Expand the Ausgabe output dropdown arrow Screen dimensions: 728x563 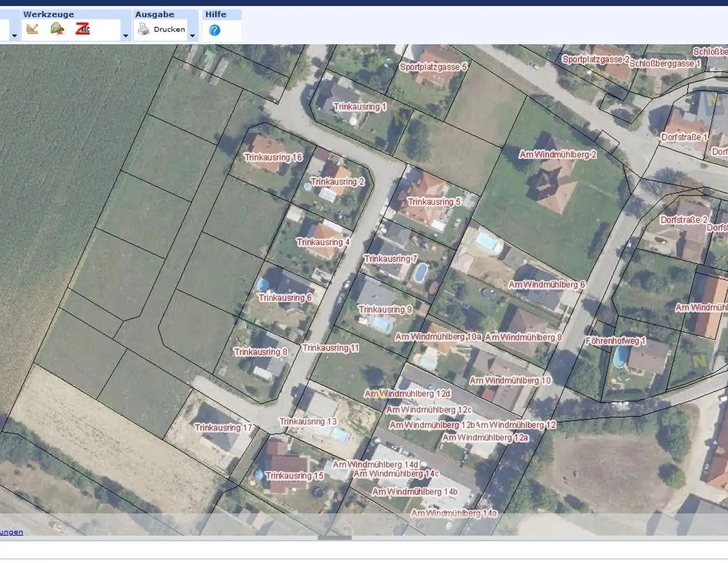(x=193, y=36)
